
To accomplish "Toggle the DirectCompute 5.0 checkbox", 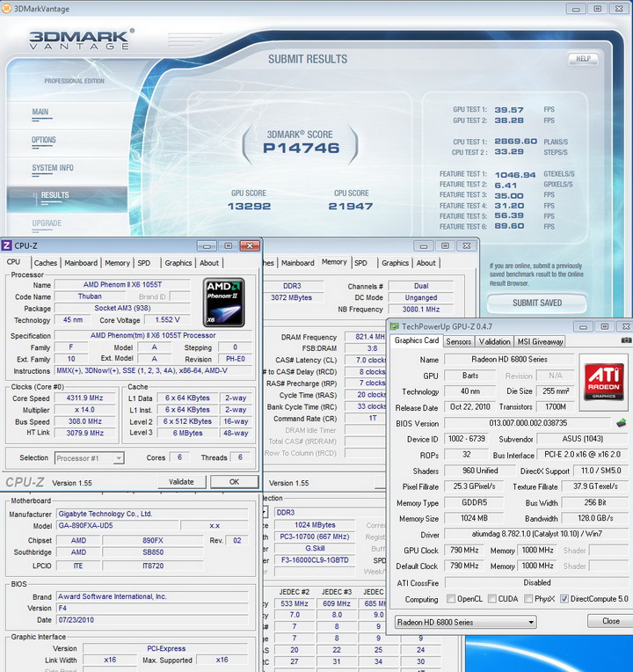I will coord(564,599).
